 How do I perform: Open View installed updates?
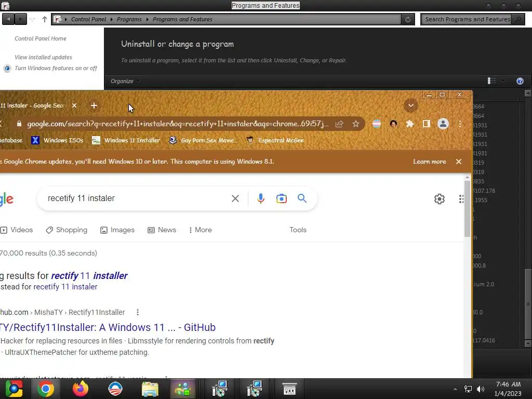tap(43, 57)
